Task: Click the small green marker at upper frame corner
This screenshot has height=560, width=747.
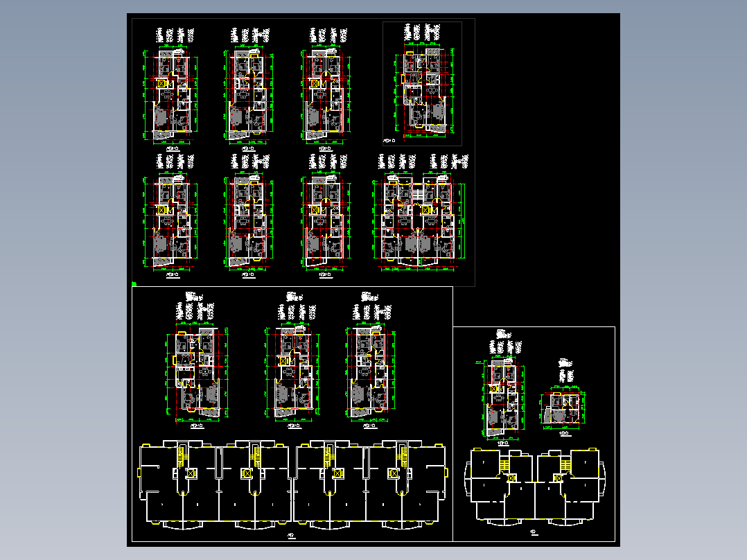Action: (x=134, y=284)
